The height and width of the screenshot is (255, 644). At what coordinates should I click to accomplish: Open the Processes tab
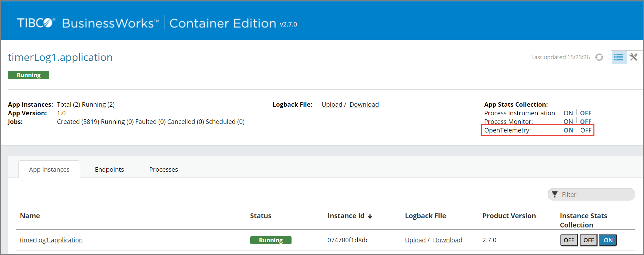[163, 169]
